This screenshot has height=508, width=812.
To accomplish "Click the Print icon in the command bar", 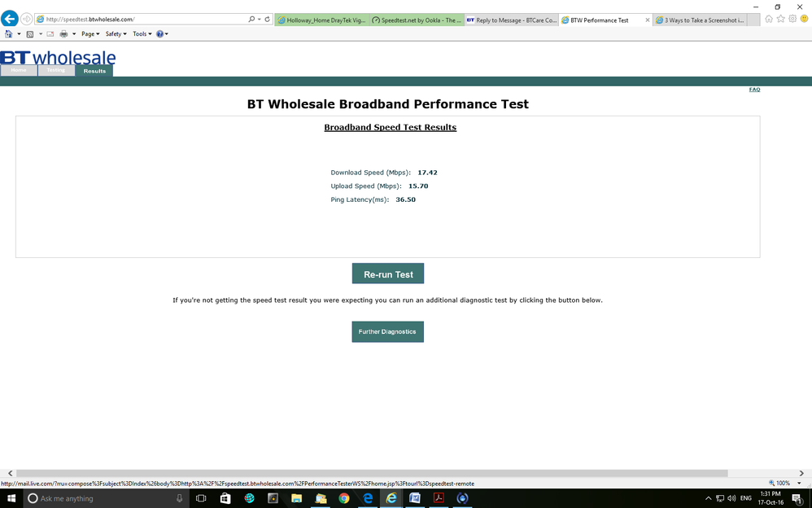I will [63, 33].
